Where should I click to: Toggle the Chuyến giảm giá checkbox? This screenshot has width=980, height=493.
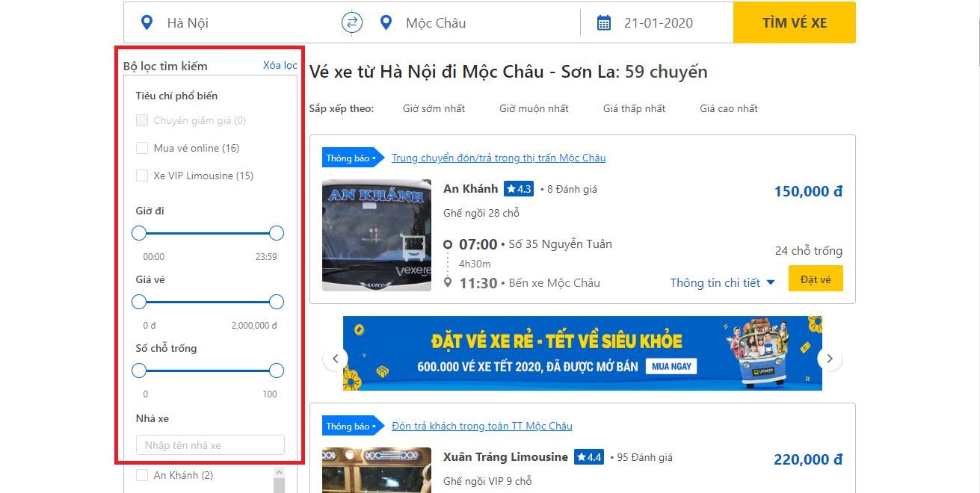click(x=142, y=120)
